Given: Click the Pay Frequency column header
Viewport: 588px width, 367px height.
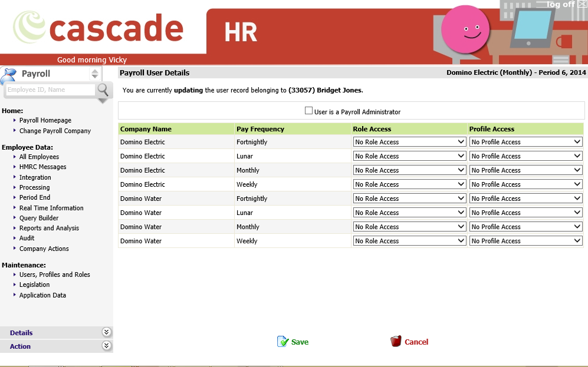Looking at the screenshot, I should 260,129.
